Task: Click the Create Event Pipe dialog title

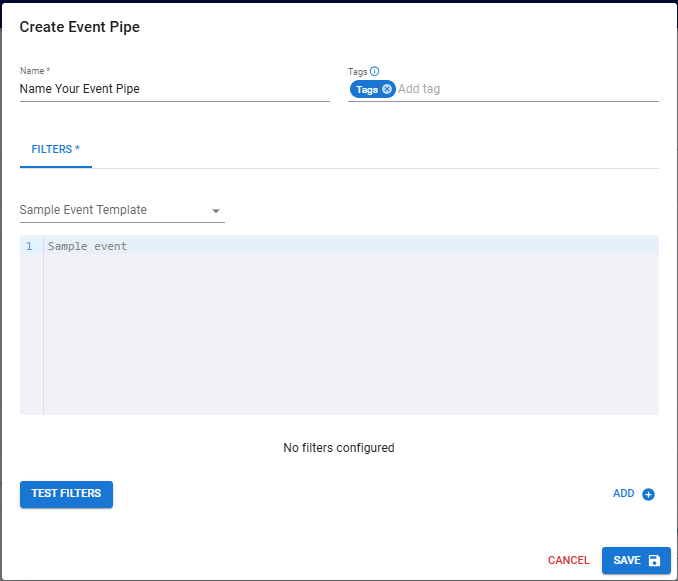Action: [80, 27]
